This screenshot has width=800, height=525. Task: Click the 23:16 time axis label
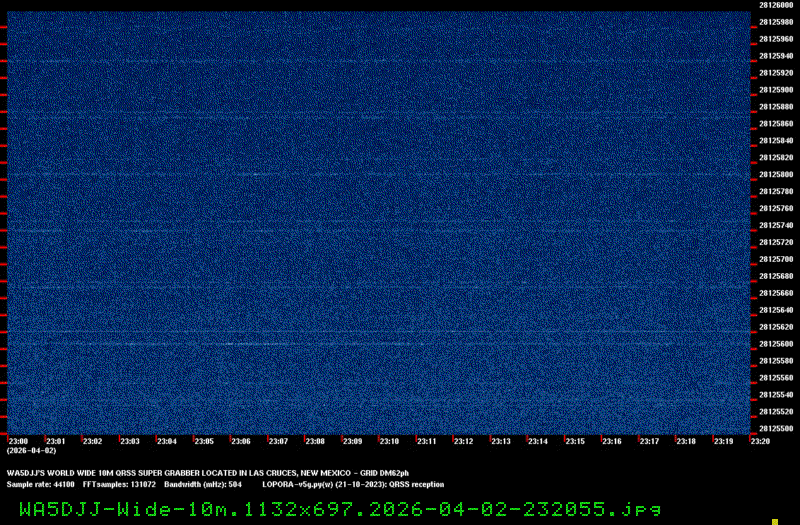click(x=612, y=441)
